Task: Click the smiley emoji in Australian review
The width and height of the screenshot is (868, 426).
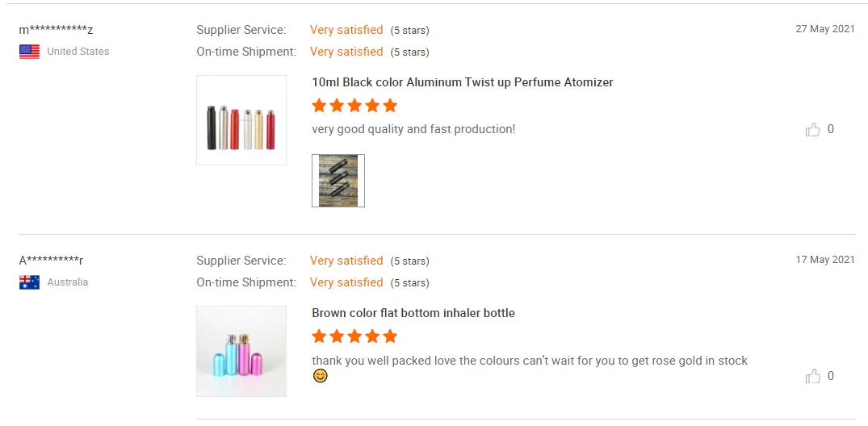Action: tap(321, 376)
